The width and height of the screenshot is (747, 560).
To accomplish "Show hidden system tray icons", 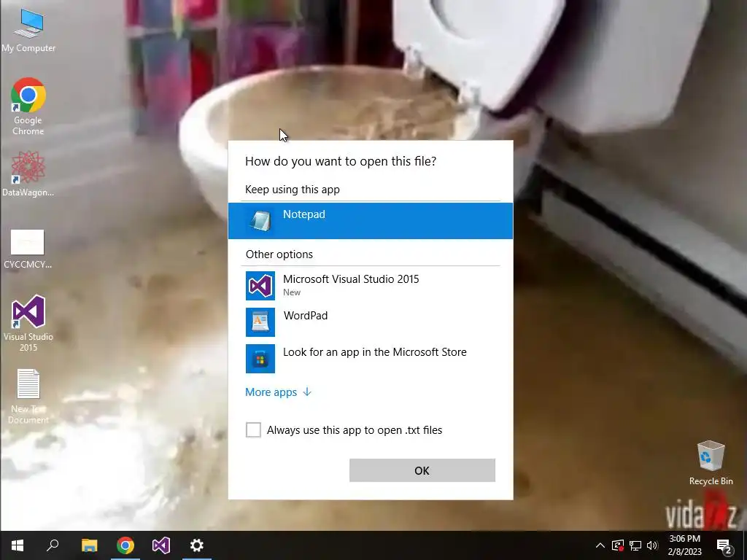I will coord(600,545).
